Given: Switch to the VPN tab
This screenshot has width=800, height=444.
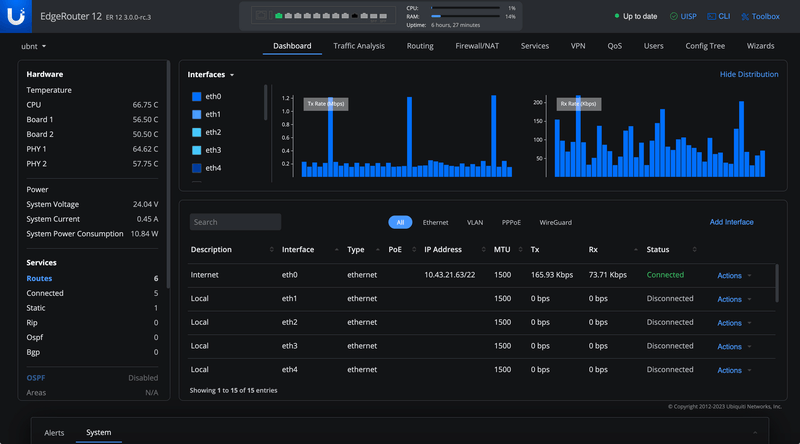Looking at the screenshot, I should [x=578, y=46].
